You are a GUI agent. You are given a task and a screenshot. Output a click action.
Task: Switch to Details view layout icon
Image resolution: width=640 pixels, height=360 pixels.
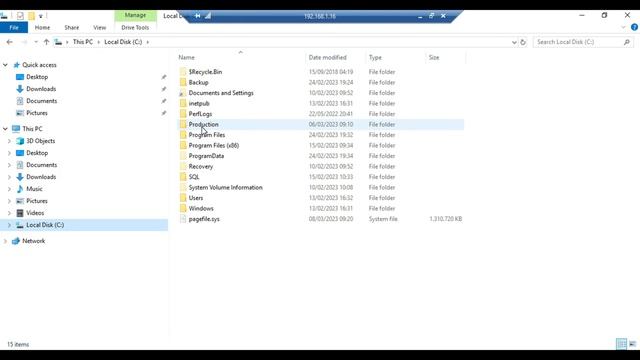pos(621,344)
